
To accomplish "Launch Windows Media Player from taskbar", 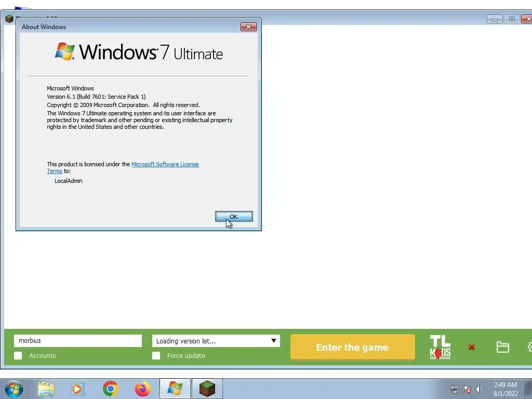I will click(78, 389).
